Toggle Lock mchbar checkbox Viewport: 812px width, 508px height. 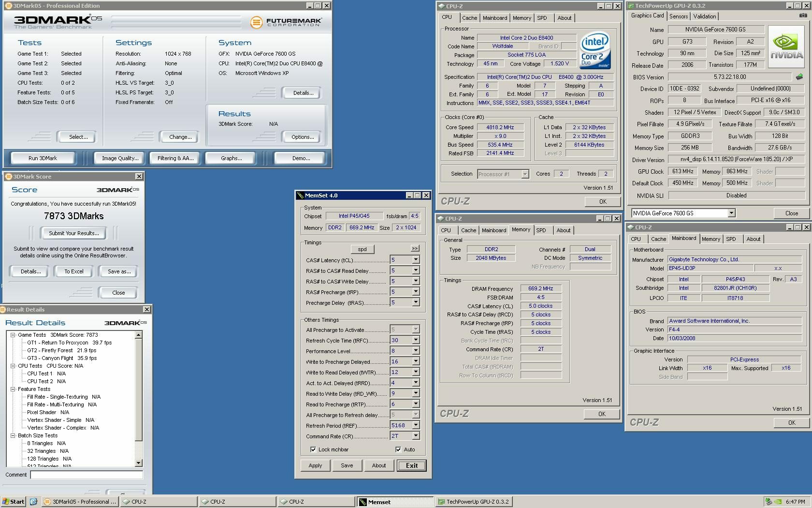click(x=313, y=449)
